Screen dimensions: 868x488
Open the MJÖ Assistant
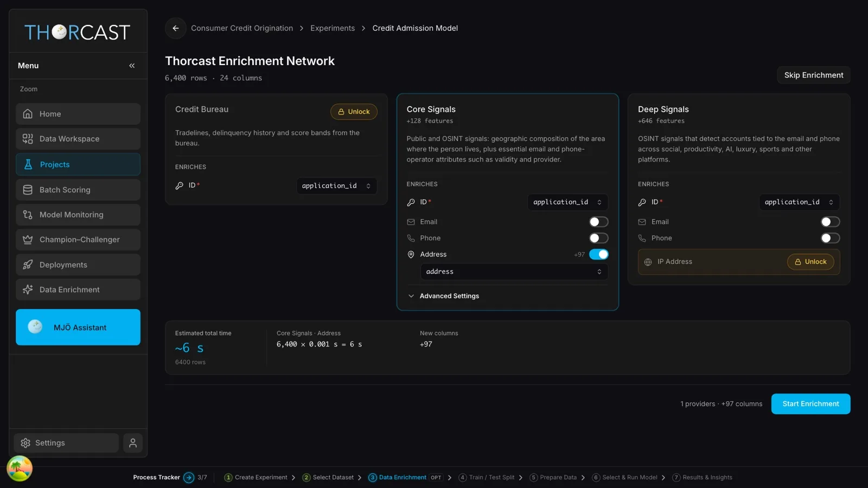tap(78, 328)
